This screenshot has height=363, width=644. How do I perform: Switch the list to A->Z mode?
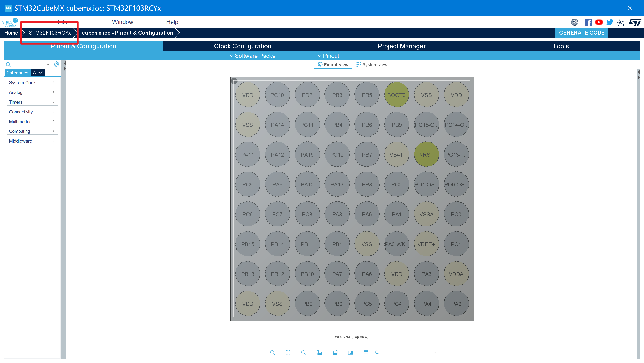(x=38, y=73)
